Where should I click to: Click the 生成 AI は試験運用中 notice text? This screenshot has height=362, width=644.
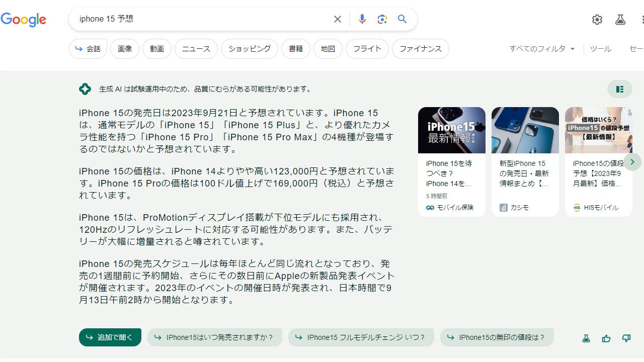(206, 89)
